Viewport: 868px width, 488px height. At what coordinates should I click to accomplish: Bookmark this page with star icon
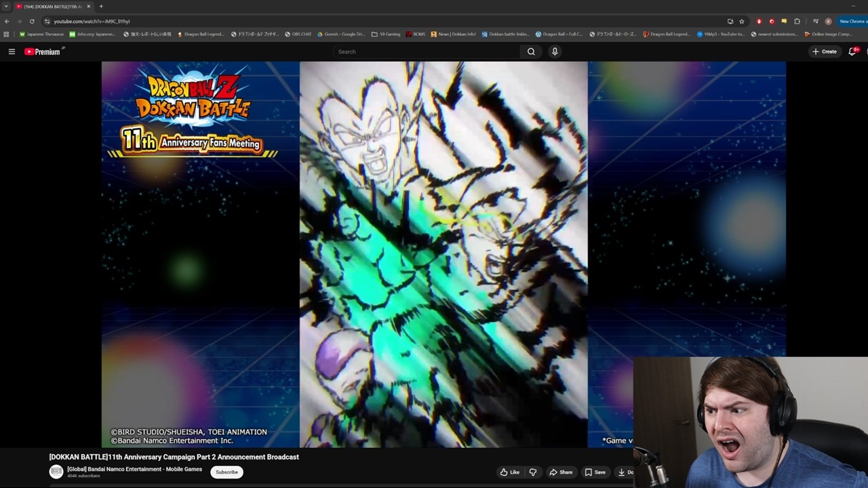[x=742, y=21]
